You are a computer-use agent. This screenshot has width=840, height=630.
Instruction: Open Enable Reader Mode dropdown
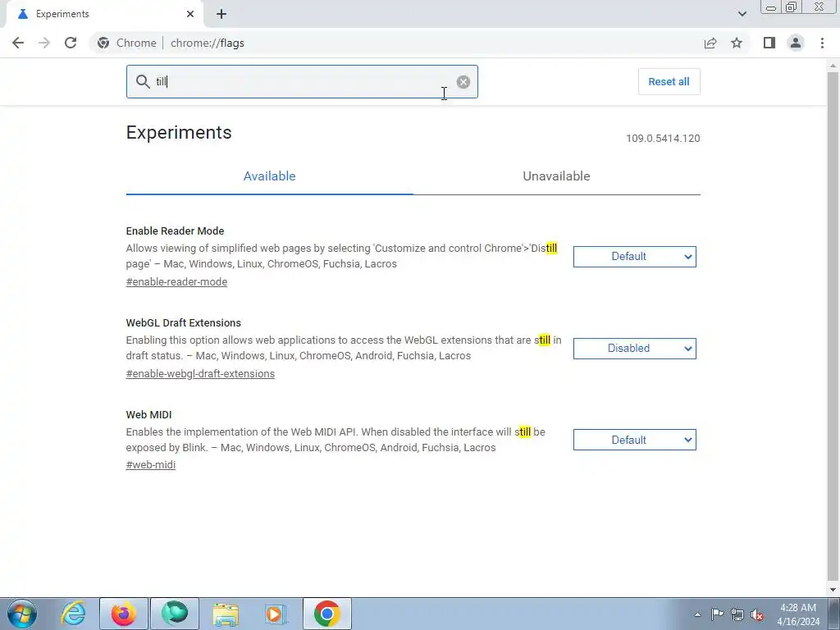click(634, 257)
